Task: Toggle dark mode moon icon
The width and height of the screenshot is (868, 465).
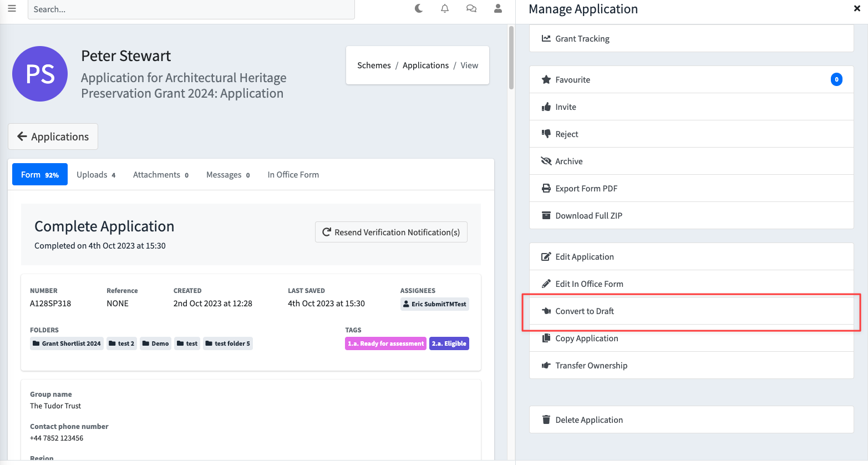Action: point(419,9)
